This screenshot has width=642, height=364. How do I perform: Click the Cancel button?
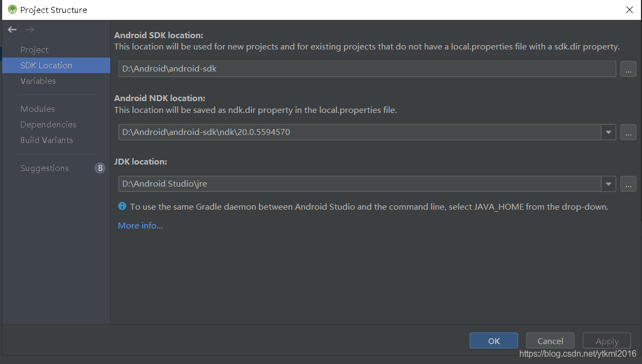(x=551, y=341)
